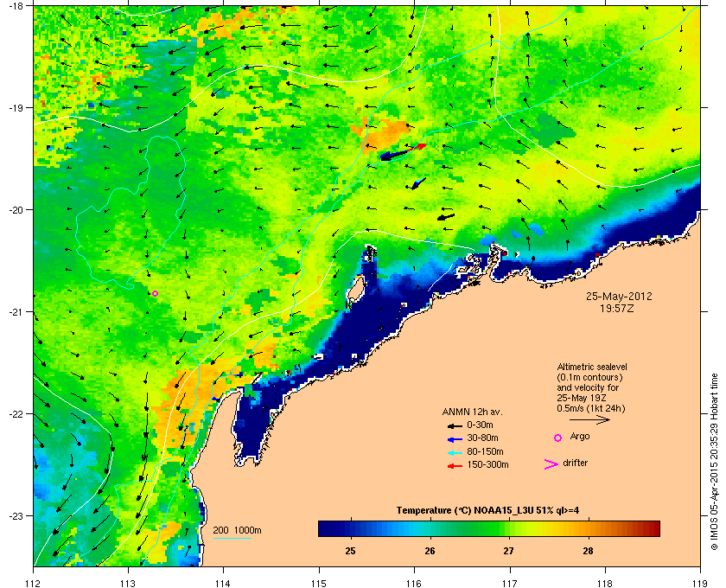Click the longitude axis label 112
Screen dimensions: 726x588
tap(34, 583)
